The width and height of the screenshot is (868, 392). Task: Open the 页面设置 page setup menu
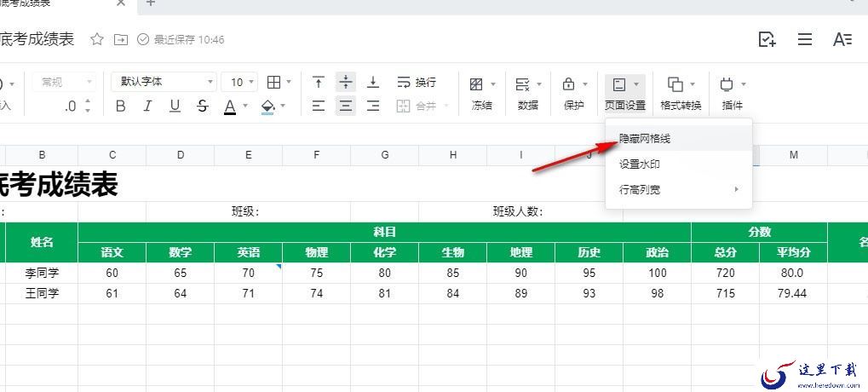click(625, 94)
